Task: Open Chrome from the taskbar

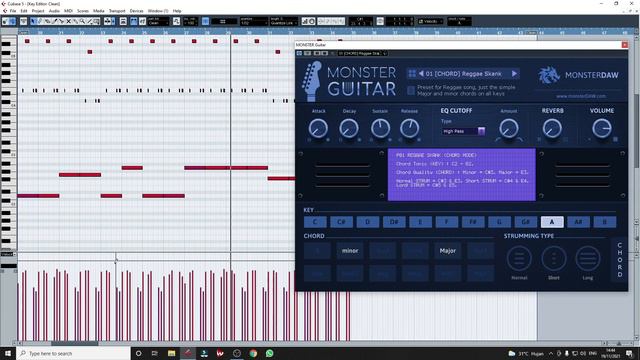Action: [253, 353]
